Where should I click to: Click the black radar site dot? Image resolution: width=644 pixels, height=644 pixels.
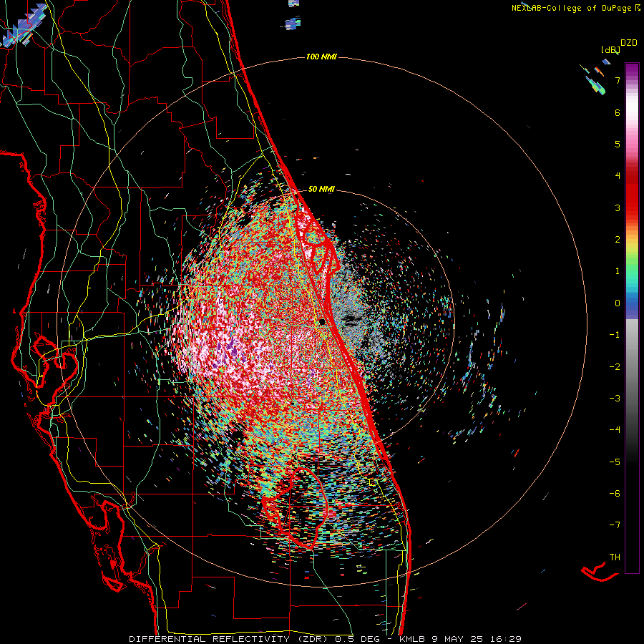coord(323,322)
